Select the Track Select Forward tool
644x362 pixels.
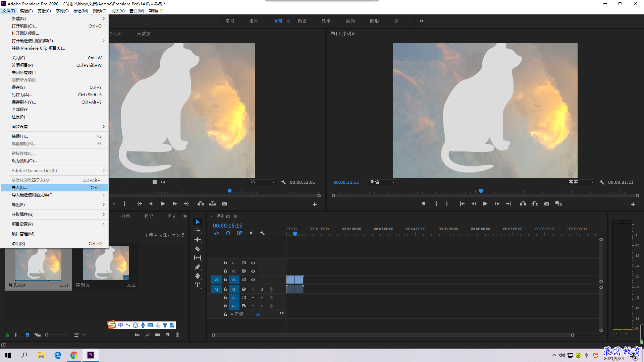point(198,231)
